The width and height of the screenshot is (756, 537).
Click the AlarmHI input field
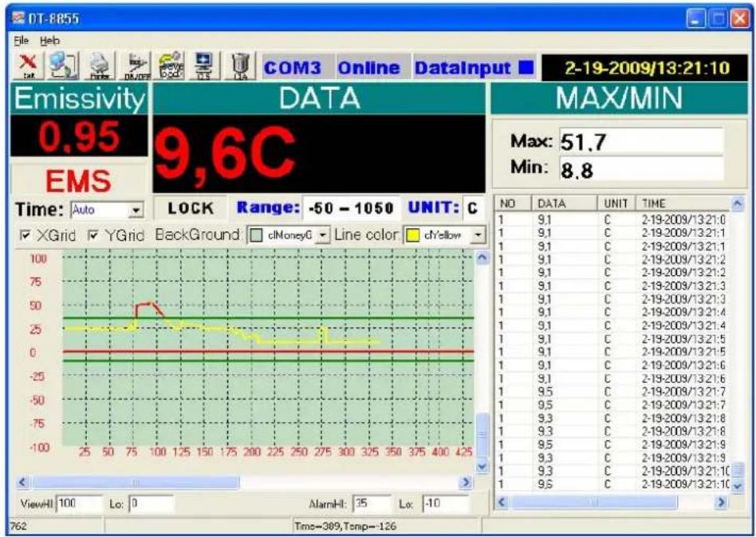[x=372, y=503]
